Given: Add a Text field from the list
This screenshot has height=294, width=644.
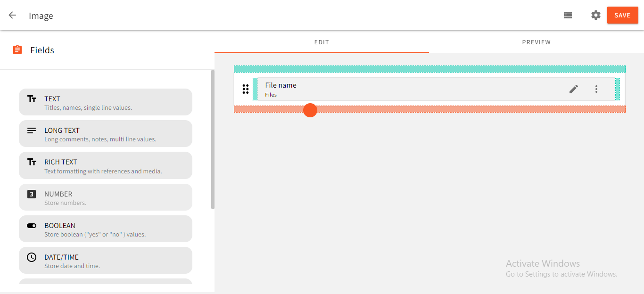Looking at the screenshot, I should 106,102.
